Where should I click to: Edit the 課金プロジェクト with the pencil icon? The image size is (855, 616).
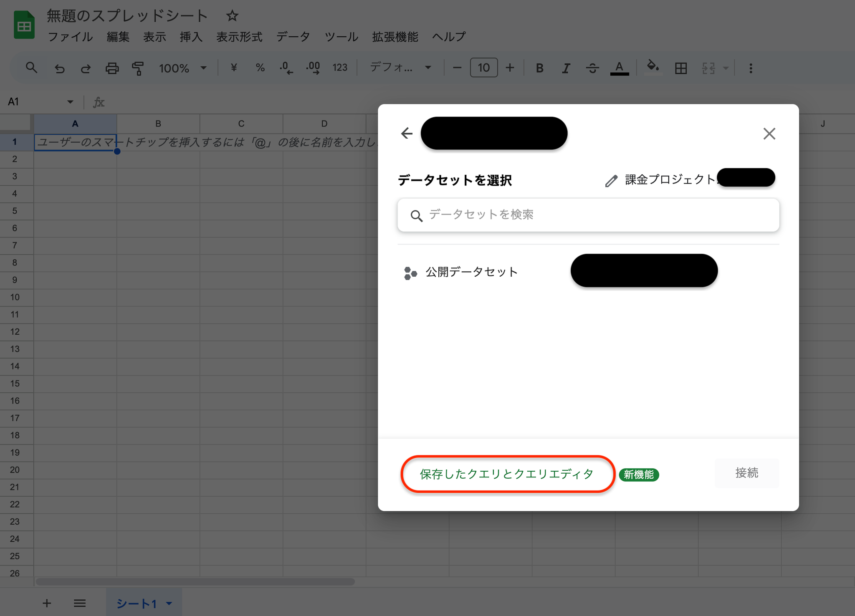(x=611, y=181)
